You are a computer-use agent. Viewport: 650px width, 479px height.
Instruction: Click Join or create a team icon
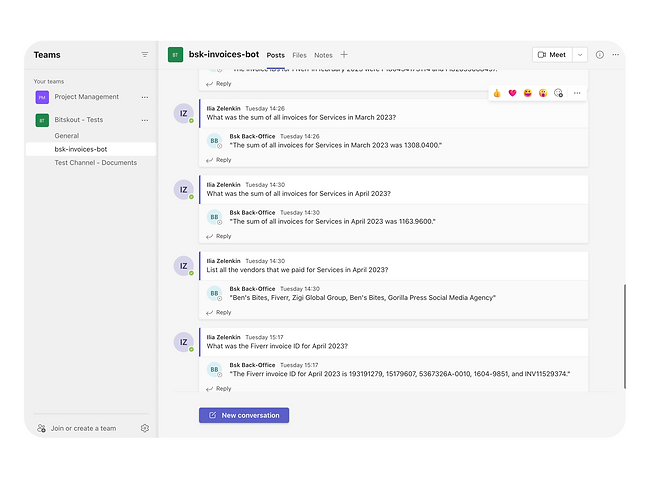pyautogui.click(x=41, y=428)
